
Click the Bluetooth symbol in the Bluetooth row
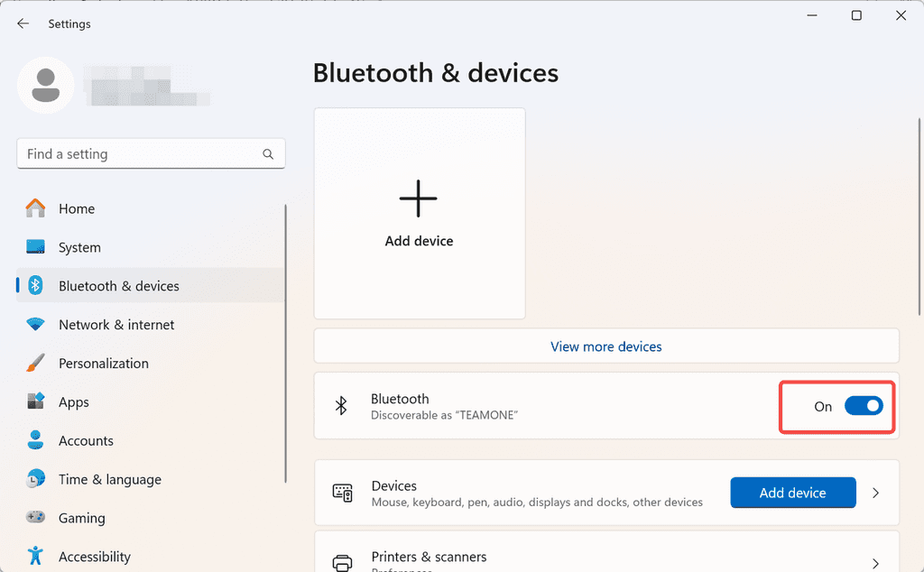(341, 406)
